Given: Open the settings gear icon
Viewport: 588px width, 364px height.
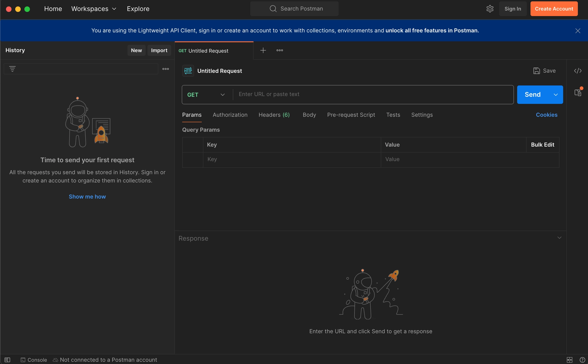Looking at the screenshot, I should [490, 9].
